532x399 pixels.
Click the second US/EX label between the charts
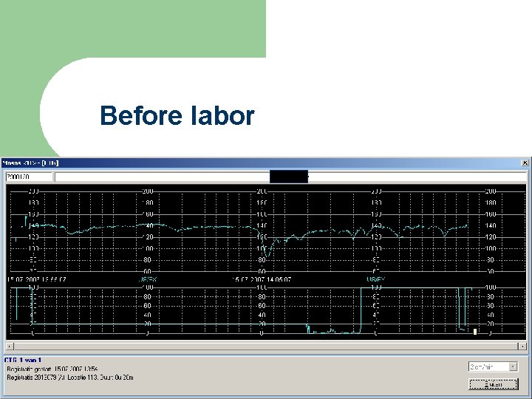375,279
